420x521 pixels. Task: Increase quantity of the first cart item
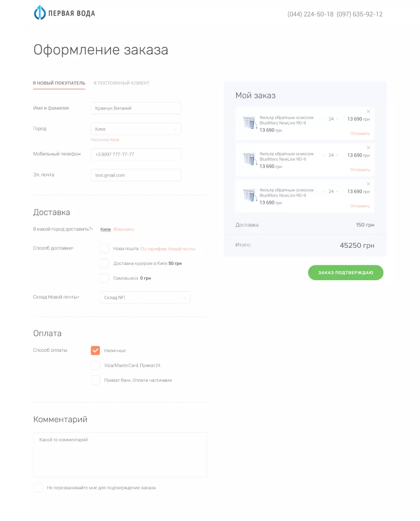click(x=337, y=119)
